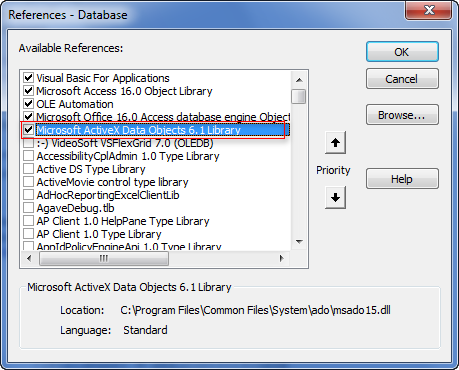Screen dimensions: 459x370
Task: Check AccessibilityCplAdmin 1.0 Type Library box
Action: point(28,156)
